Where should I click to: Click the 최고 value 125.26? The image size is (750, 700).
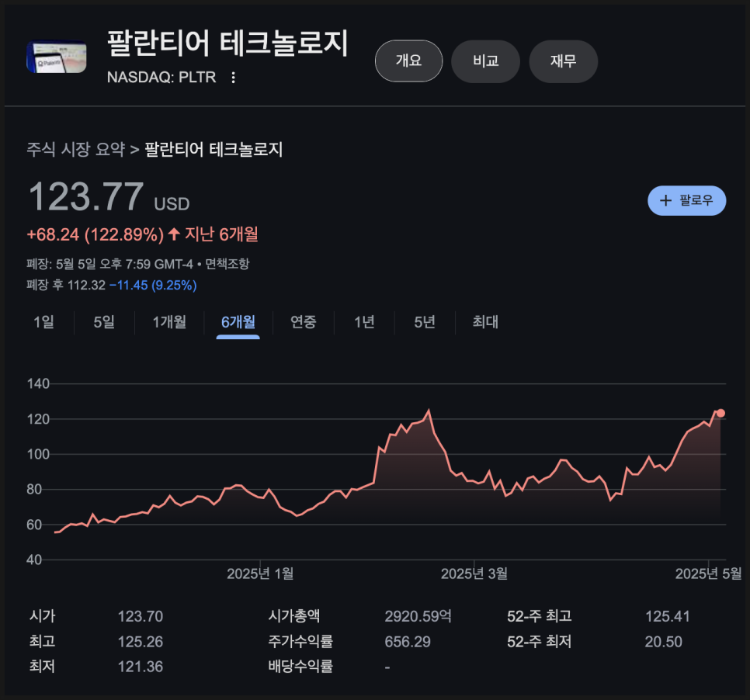141,642
